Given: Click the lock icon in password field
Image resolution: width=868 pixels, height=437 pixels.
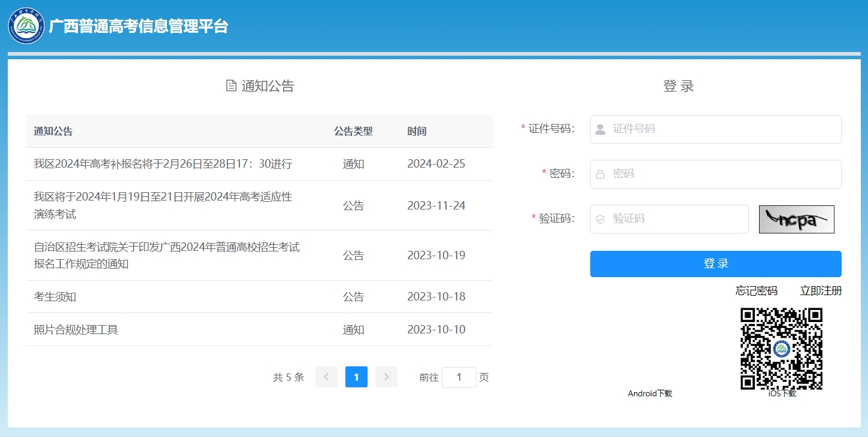Looking at the screenshot, I should pos(600,174).
